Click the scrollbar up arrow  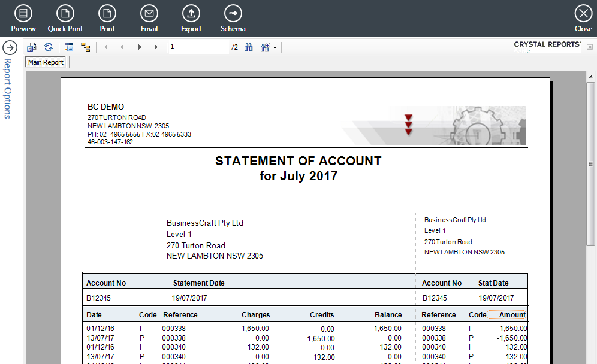[591, 77]
